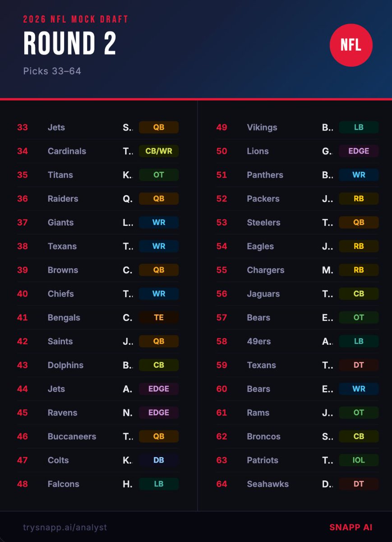Click the TE position badge
The image size is (392, 542).
point(159,318)
